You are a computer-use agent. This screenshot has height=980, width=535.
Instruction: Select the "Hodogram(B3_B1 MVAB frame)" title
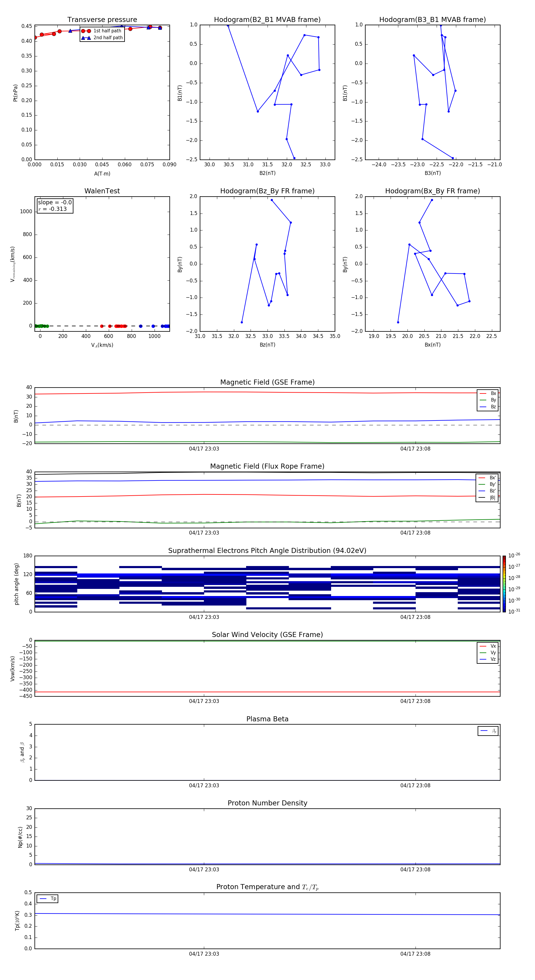pyautogui.click(x=432, y=20)
